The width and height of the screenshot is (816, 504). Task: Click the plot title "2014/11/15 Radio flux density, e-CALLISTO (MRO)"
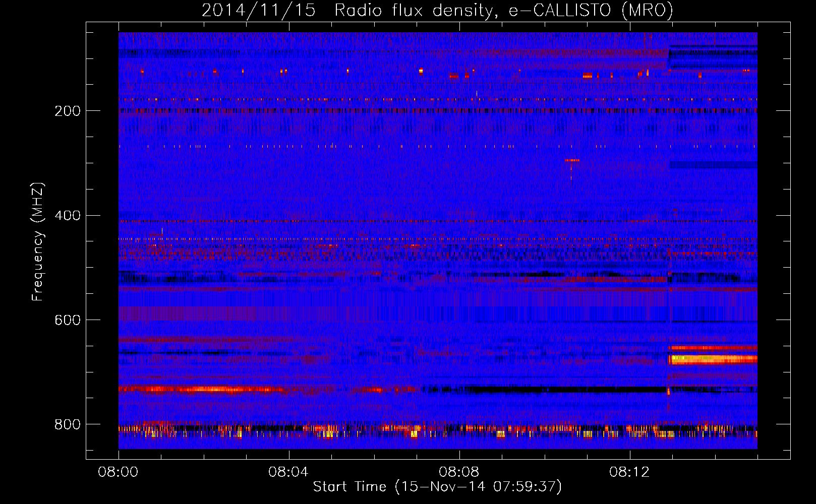437,10
